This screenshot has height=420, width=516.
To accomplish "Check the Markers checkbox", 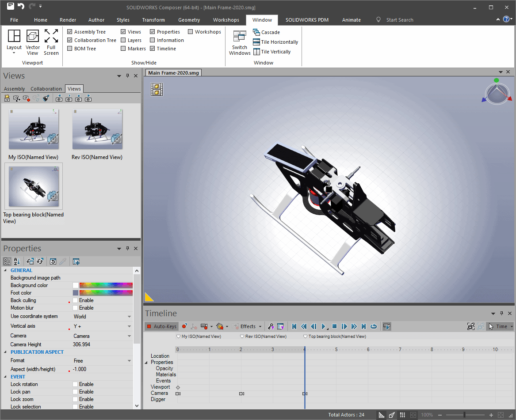I will click(123, 49).
